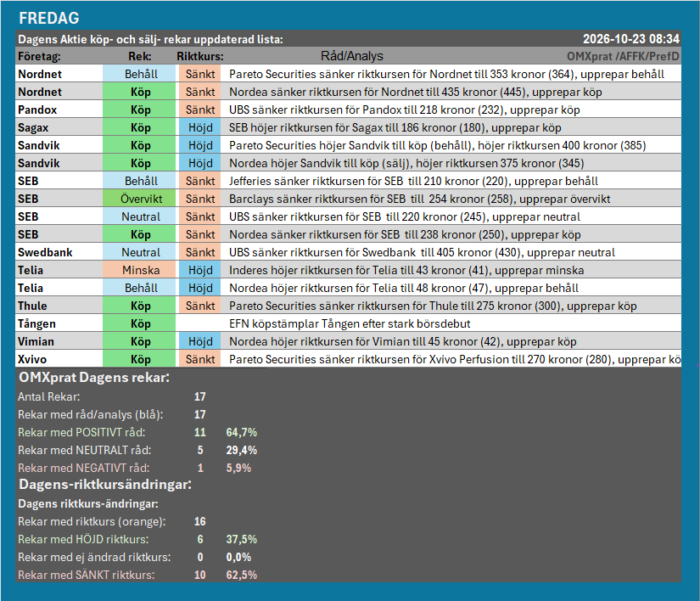Select the Nordea Sandvik analysis text
The height and width of the screenshot is (601, 700).
coord(406,164)
